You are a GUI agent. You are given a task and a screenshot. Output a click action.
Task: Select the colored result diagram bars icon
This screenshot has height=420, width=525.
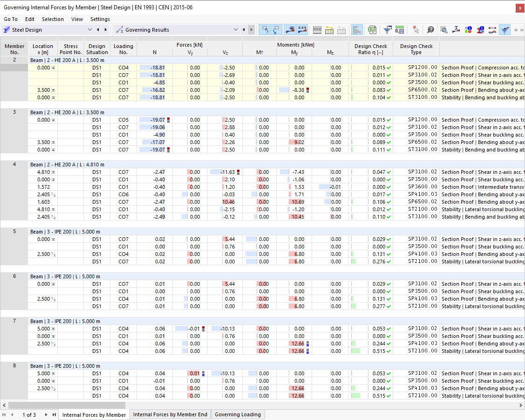pyautogui.click(x=357, y=29)
